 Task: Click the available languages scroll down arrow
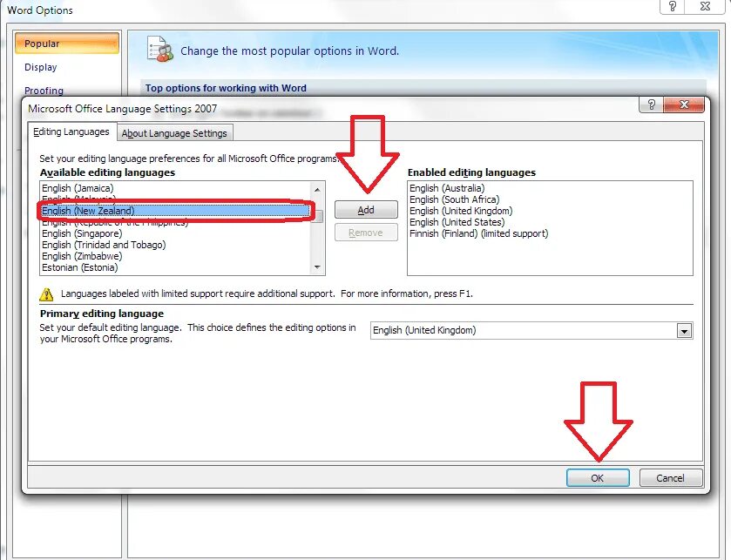point(317,267)
